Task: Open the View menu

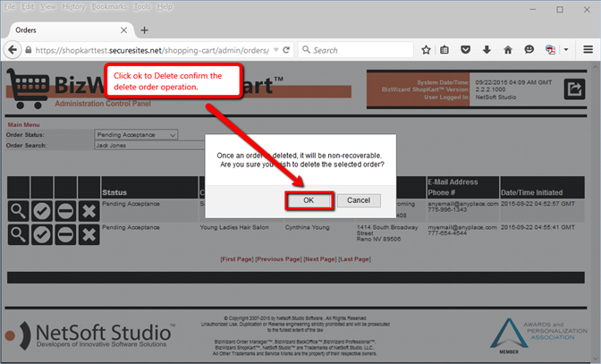Action: coord(48,7)
